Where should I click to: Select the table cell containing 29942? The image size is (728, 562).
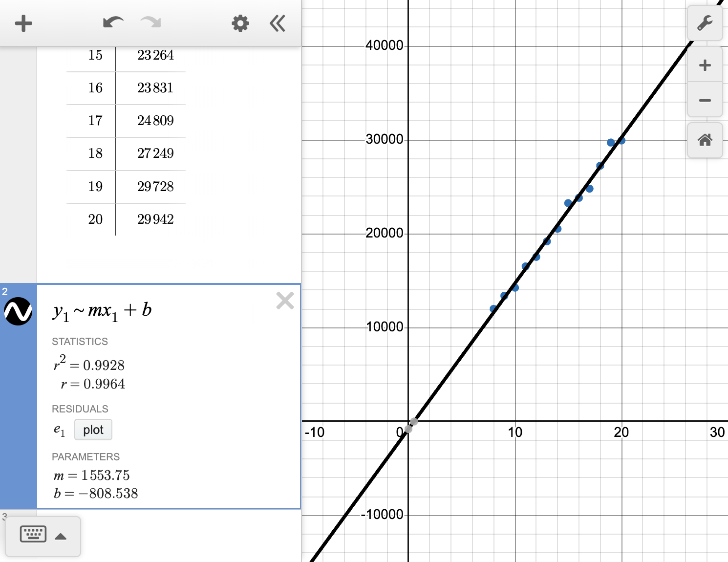click(x=156, y=219)
